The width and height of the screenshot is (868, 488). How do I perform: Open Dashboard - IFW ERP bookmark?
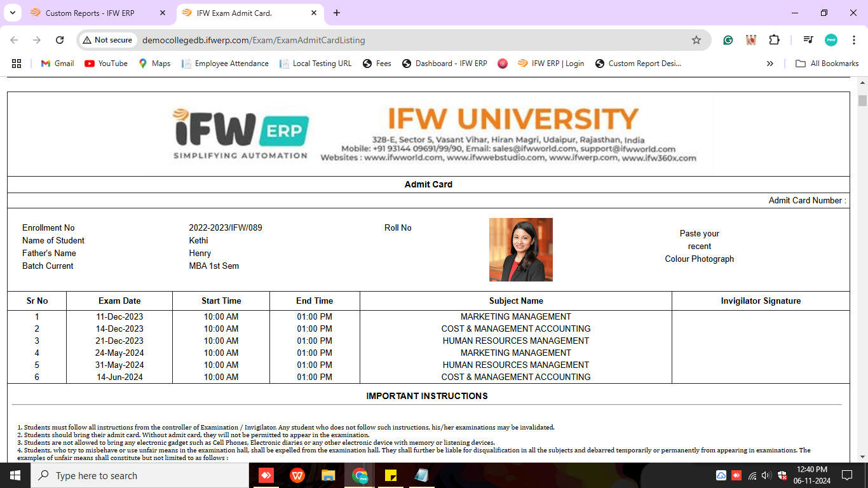coord(445,64)
